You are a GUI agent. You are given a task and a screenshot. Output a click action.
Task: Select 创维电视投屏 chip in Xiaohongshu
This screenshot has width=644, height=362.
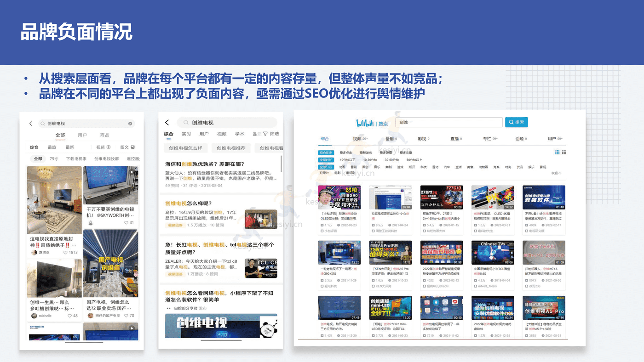(107, 159)
